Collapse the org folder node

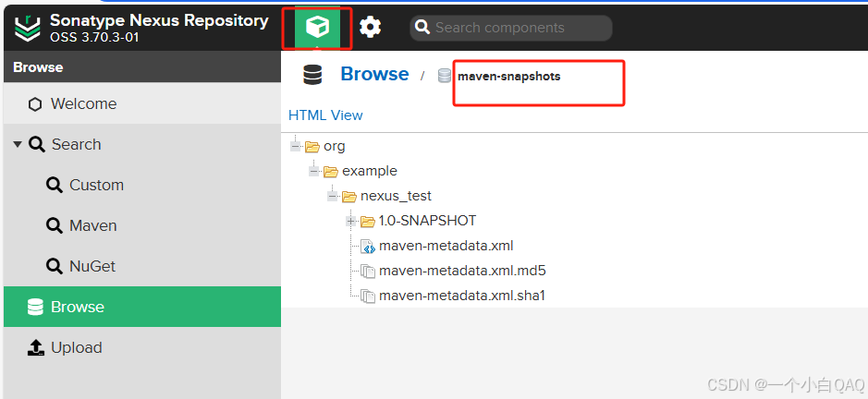click(x=296, y=147)
